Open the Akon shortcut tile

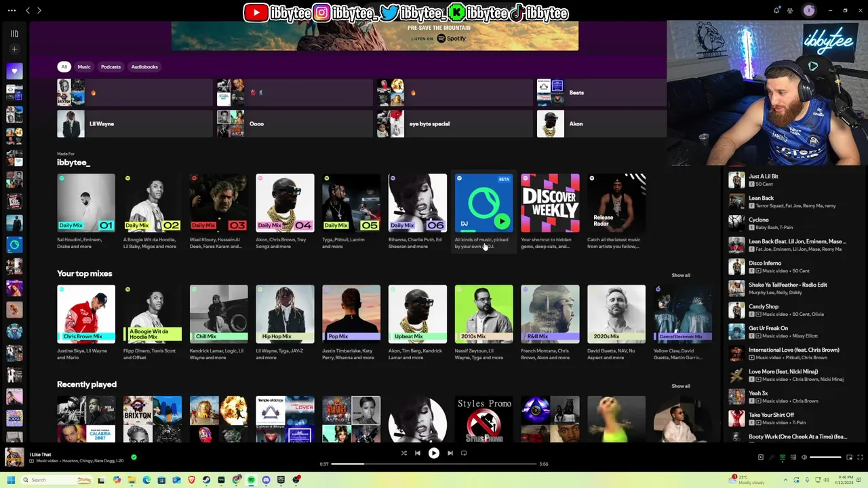coord(601,124)
